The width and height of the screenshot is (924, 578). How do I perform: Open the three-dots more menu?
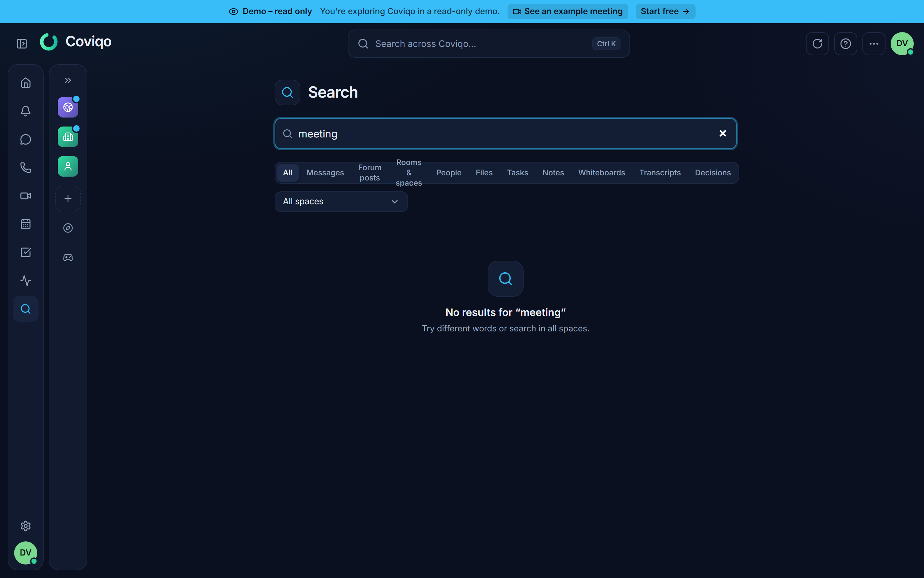(x=874, y=44)
